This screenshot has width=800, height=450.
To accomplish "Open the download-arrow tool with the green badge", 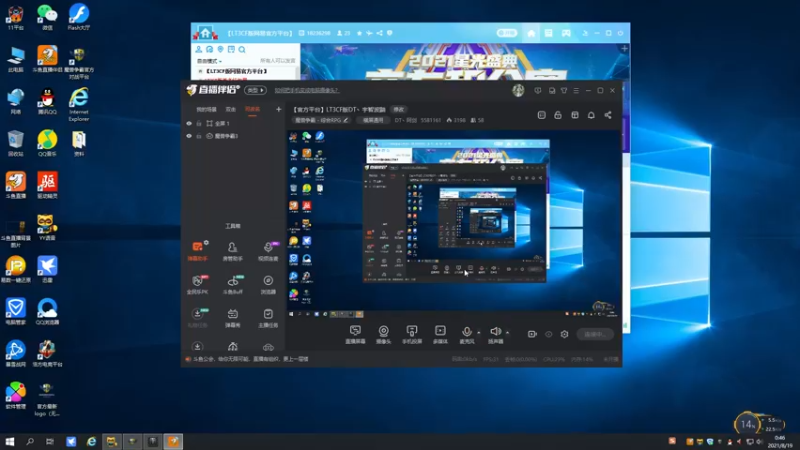I will 197,318.
